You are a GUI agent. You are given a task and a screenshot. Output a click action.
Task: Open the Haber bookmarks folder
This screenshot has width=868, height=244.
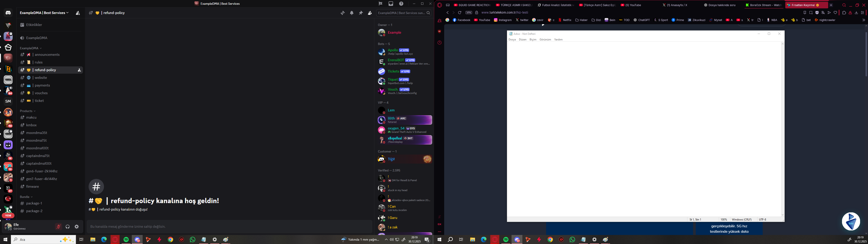point(582,20)
